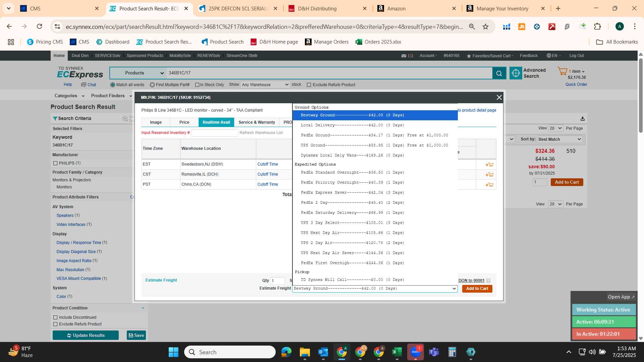Switch to Service & Warranty tab
644x362 pixels.
point(257,122)
